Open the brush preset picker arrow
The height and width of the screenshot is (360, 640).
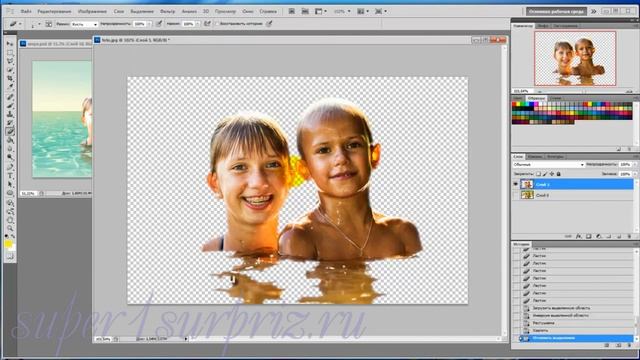[39, 24]
